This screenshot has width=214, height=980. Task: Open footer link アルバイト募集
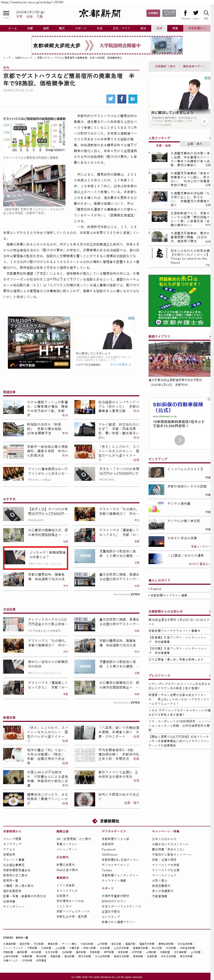click(14, 859)
